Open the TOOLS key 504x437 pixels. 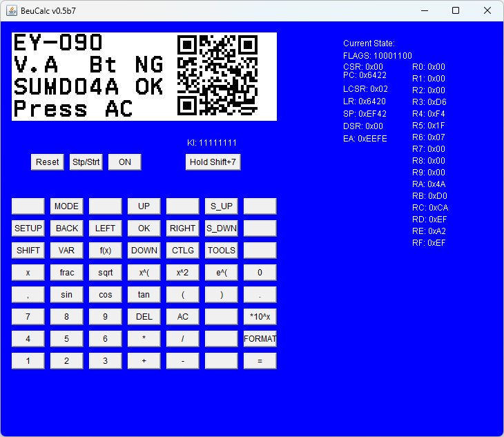pos(222,251)
